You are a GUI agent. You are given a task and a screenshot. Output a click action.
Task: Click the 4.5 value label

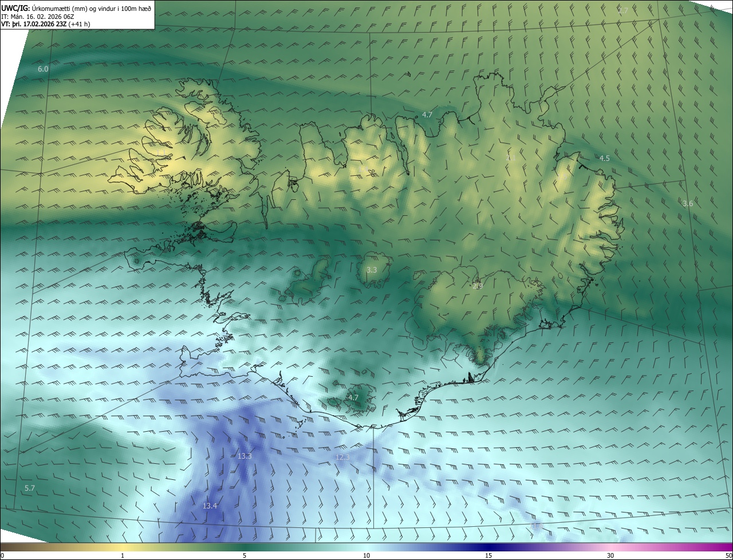605,158
